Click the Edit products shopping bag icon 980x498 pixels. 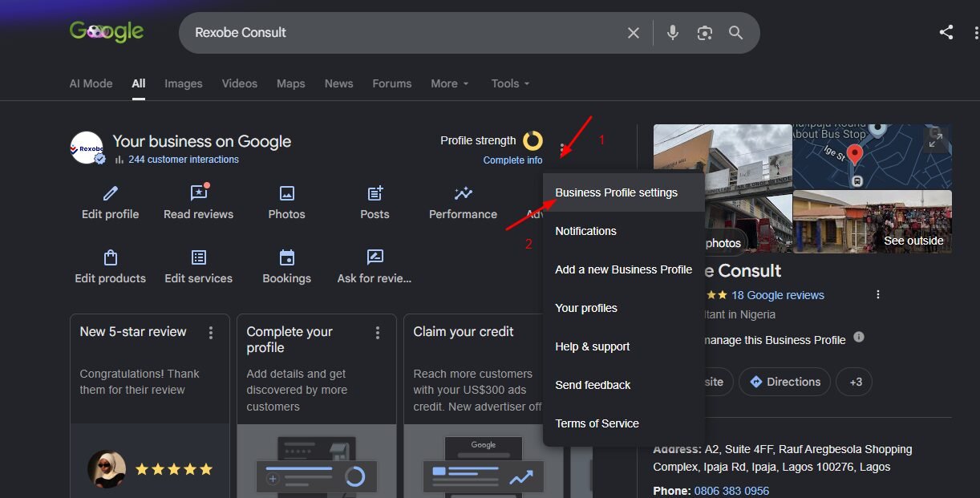click(x=111, y=257)
